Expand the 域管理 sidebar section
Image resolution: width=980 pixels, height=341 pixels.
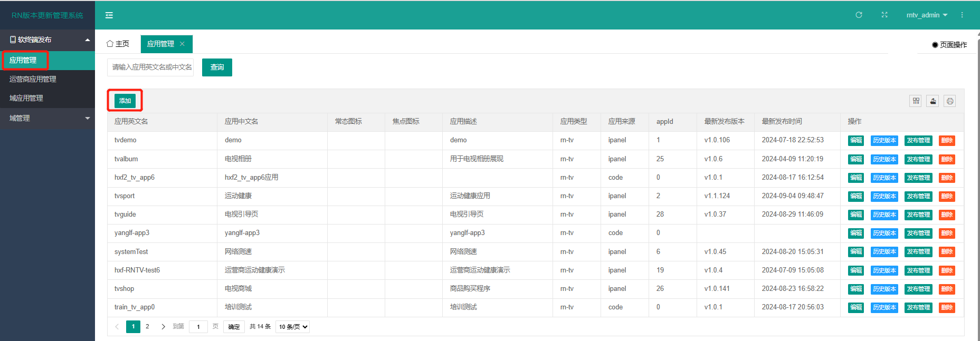(47, 118)
